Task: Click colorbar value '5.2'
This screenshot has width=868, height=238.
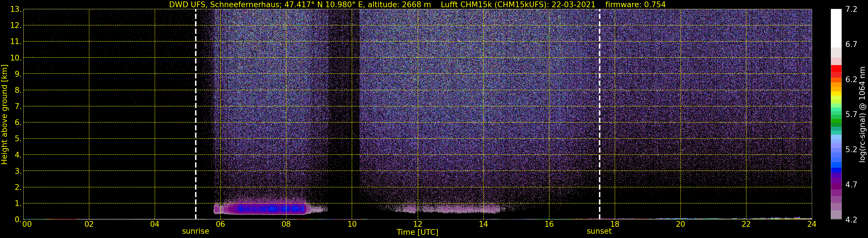Action: (x=851, y=150)
